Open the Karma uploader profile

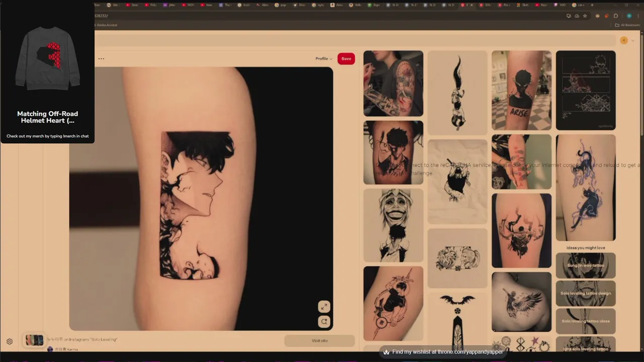[62, 349]
